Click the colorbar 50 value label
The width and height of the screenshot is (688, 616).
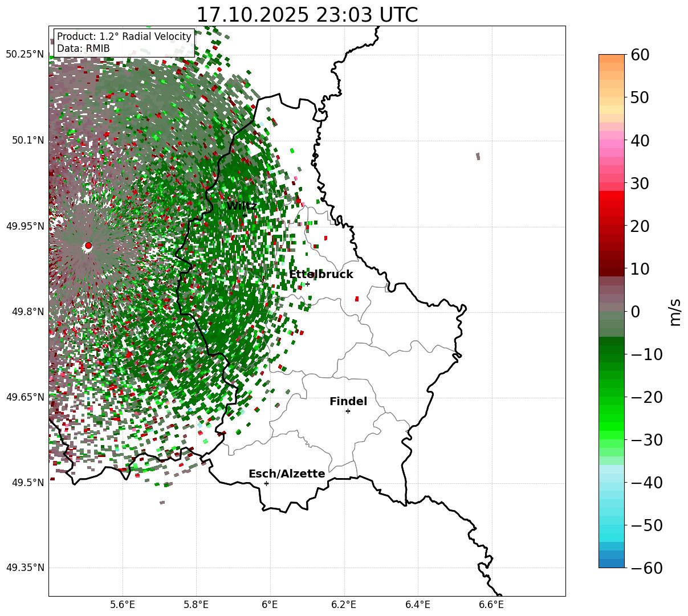click(x=639, y=97)
